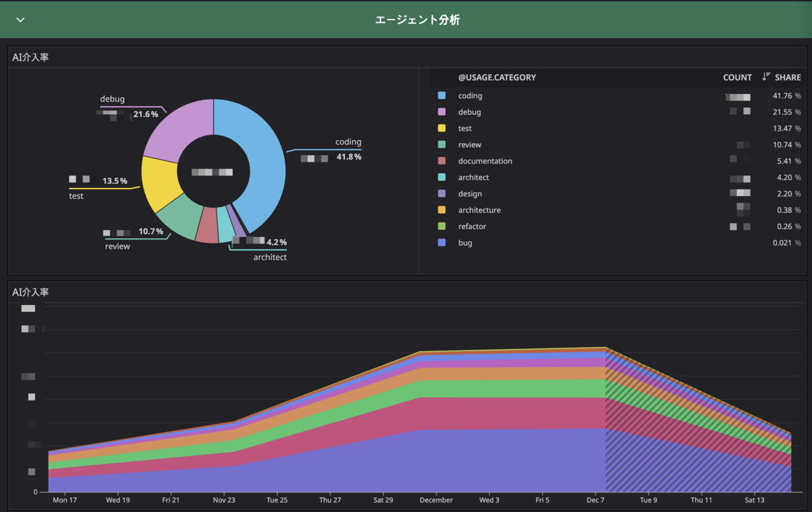The image size is (812, 512).
Task: Select the documentation row in the table
Action: (x=617, y=161)
